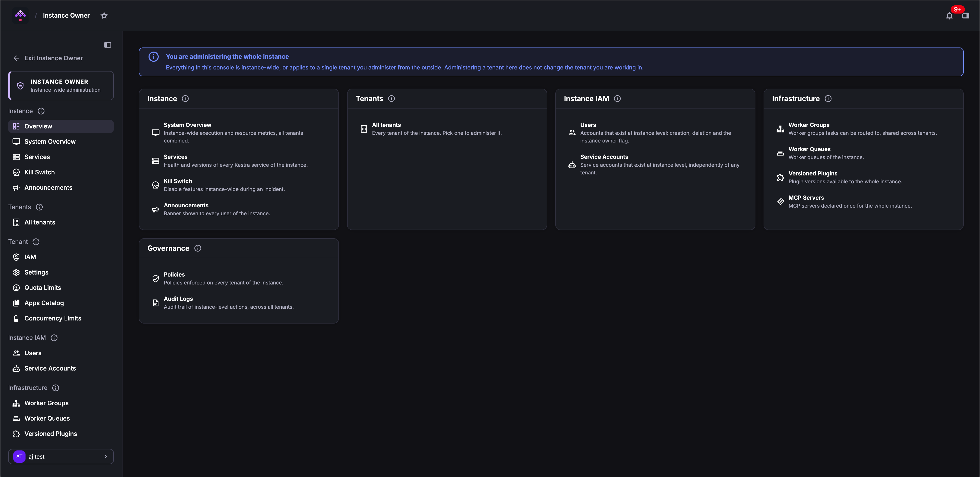The image size is (980, 477).
Task: Click the monitor icon beside System Overview card entry
Action: pos(156,133)
